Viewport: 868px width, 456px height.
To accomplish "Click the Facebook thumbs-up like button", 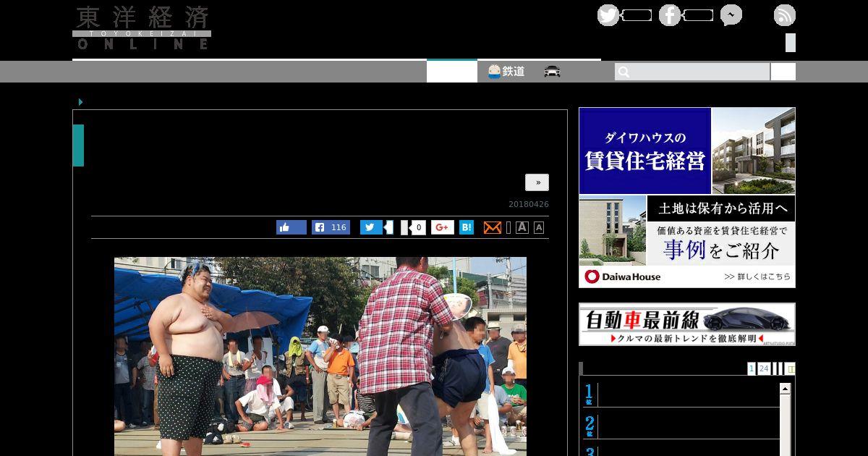I will [292, 227].
